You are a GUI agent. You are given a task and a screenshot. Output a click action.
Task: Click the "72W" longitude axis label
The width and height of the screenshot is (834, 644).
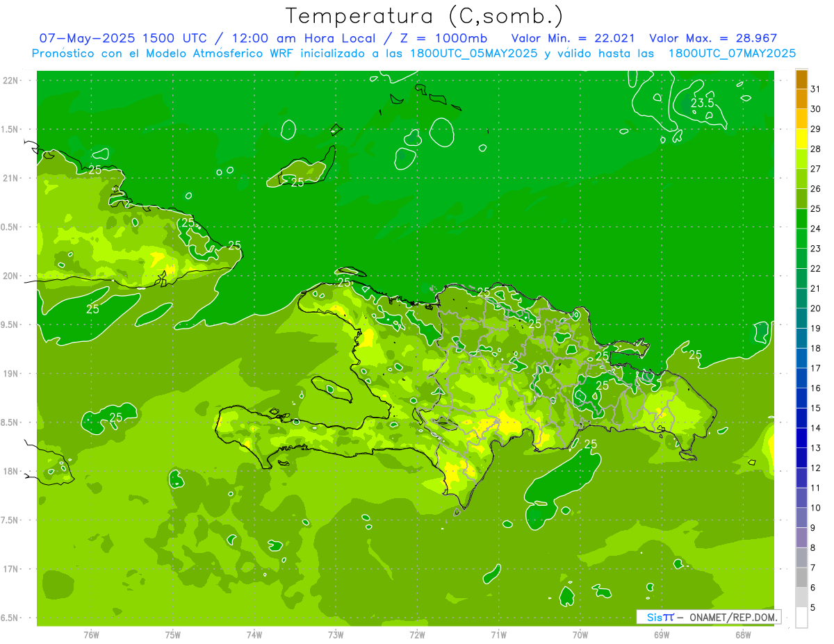tap(417, 635)
